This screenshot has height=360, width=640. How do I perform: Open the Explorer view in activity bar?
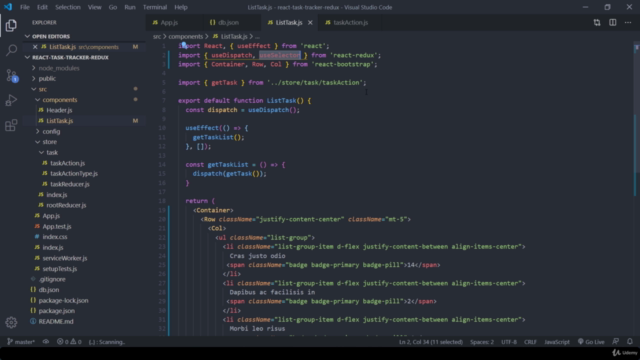click(11, 26)
